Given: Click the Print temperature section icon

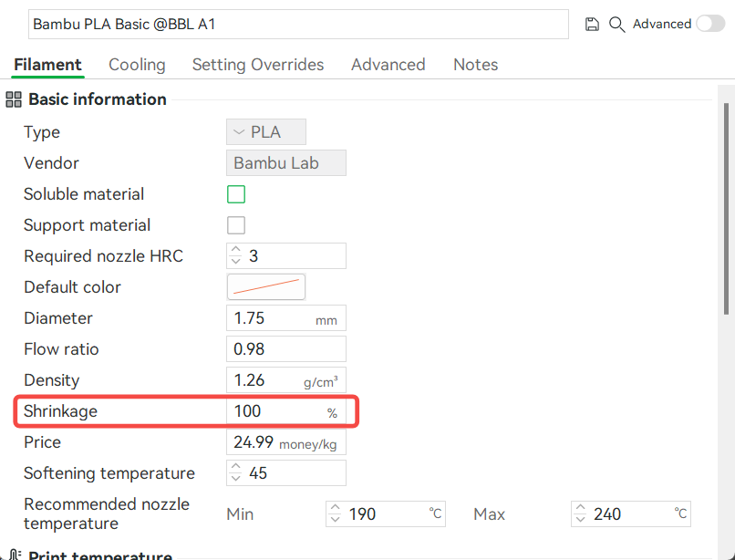Looking at the screenshot, I should coord(15,555).
